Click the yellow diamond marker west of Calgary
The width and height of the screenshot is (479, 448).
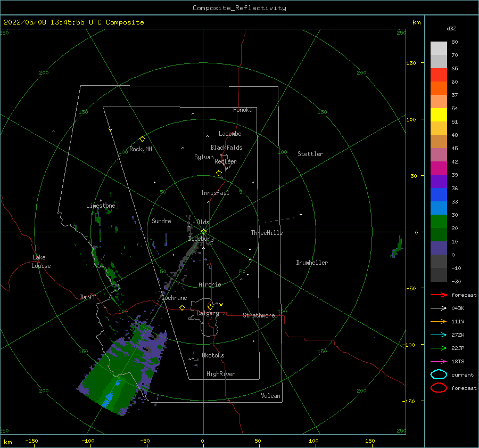pos(182,307)
